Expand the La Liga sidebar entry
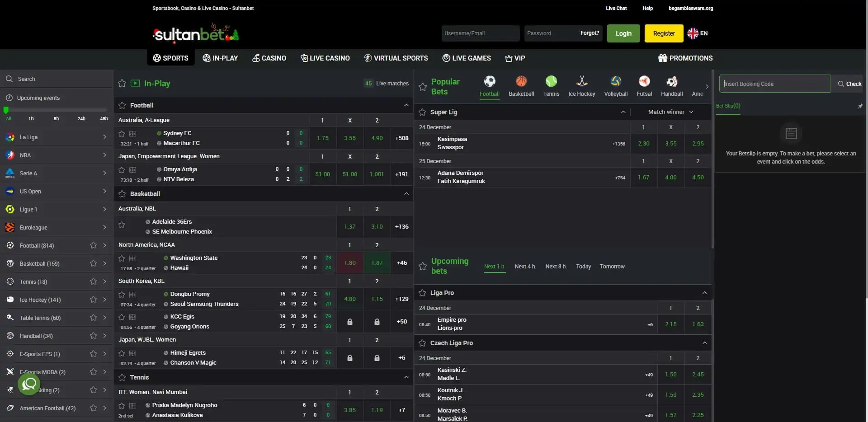This screenshot has width=868, height=422. (x=104, y=137)
